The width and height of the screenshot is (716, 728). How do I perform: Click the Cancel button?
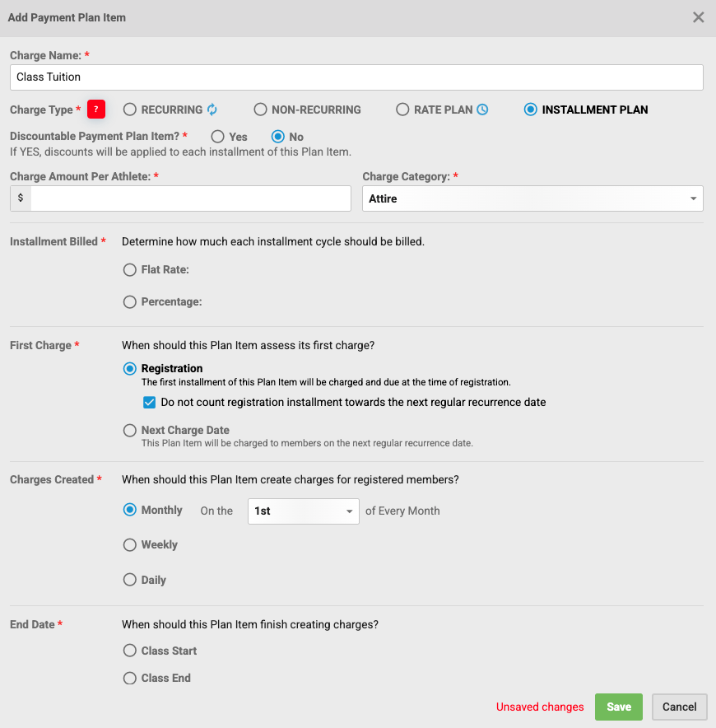(x=679, y=707)
